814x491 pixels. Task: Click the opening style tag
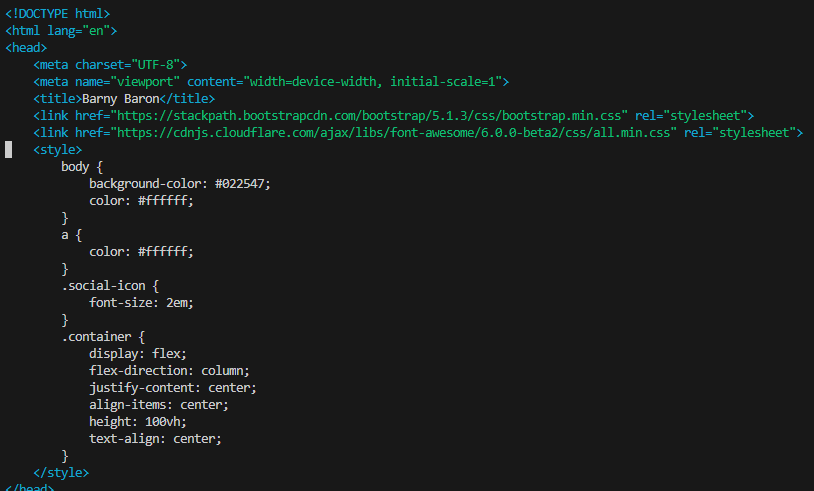click(58, 149)
